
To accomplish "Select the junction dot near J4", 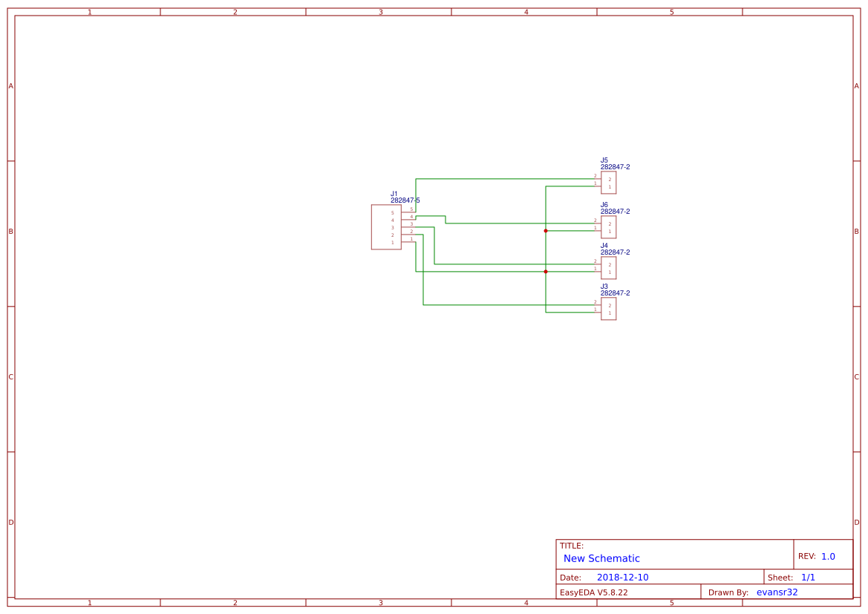I will 546,271.
